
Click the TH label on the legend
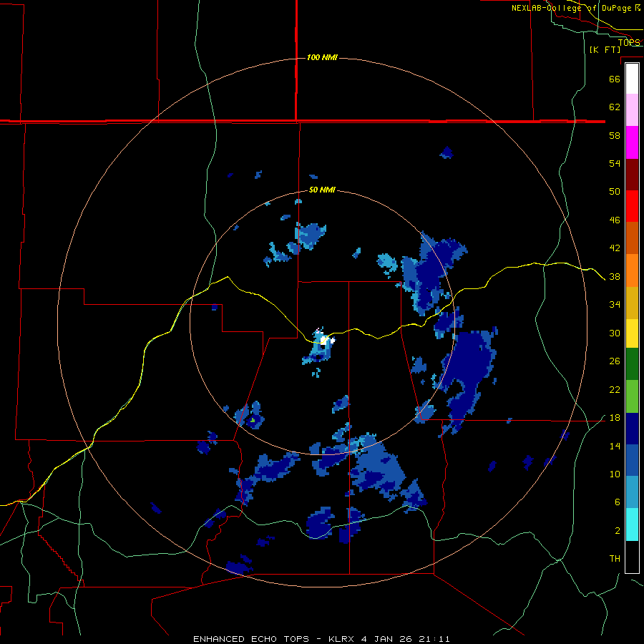[615, 559]
